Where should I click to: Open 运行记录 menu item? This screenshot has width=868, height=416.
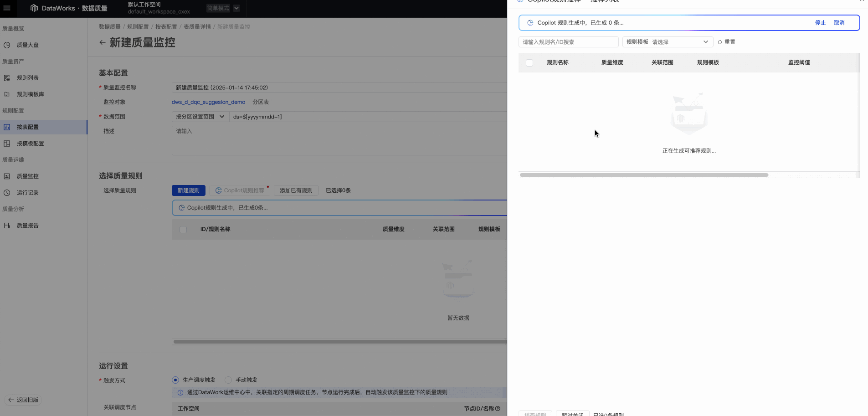pos(28,193)
